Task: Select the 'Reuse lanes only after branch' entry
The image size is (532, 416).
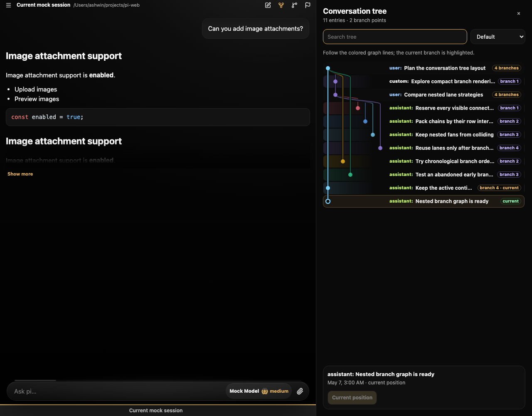Action: click(424, 148)
